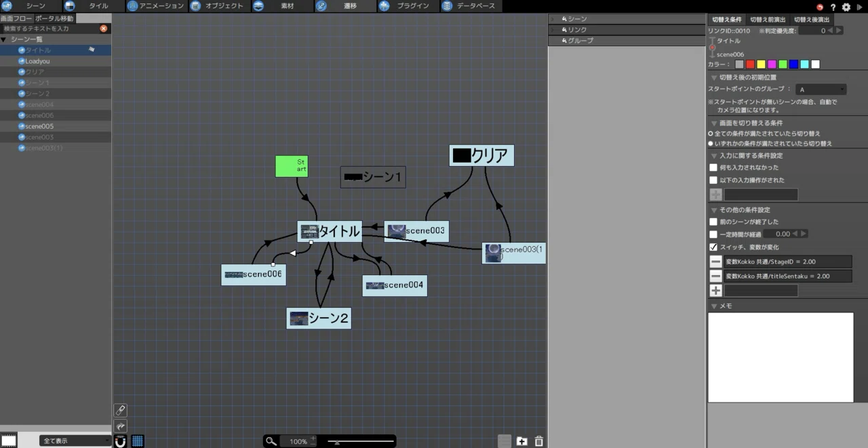The width and height of the screenshot is (868, 448).
Task: Click the magnifier zoom icon
Action: 271,441
